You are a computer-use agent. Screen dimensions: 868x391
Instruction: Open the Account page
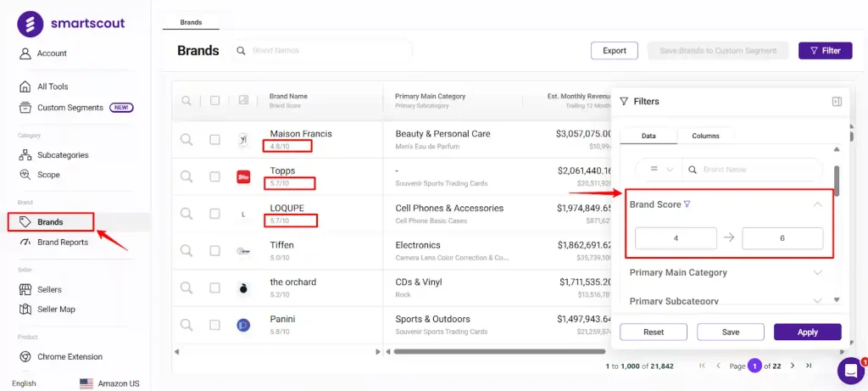pos(42,53)
